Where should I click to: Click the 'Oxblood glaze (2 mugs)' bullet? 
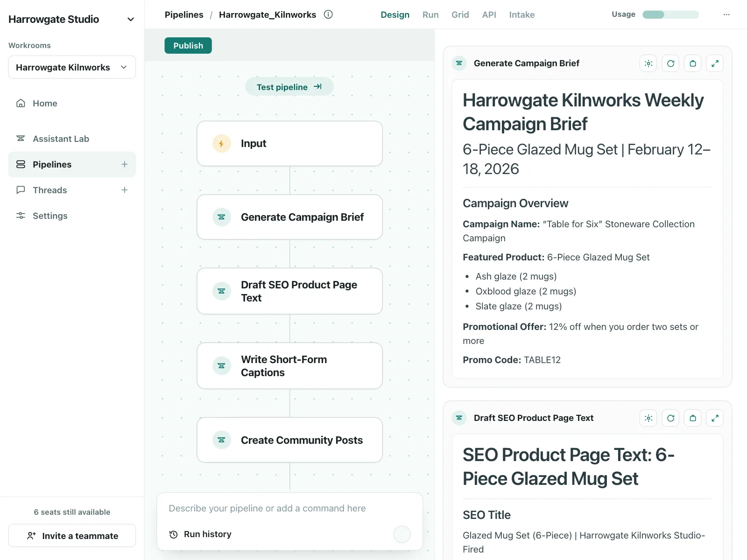coord(526,291)
